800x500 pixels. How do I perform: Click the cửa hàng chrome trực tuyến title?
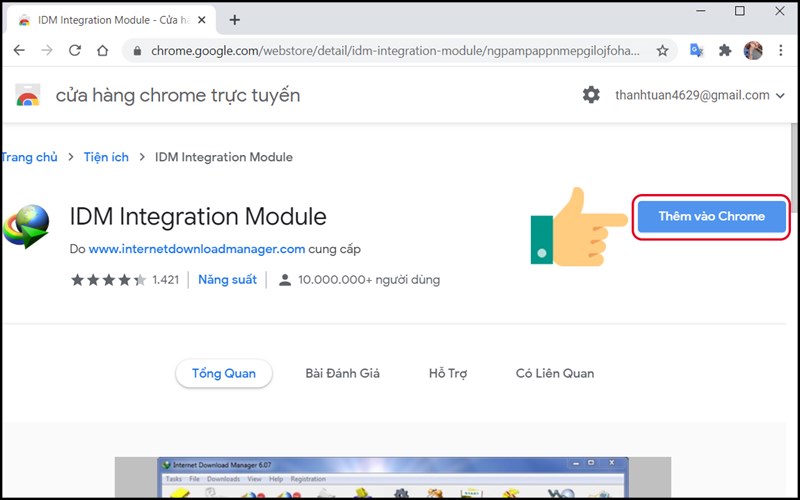coord(178,95)
